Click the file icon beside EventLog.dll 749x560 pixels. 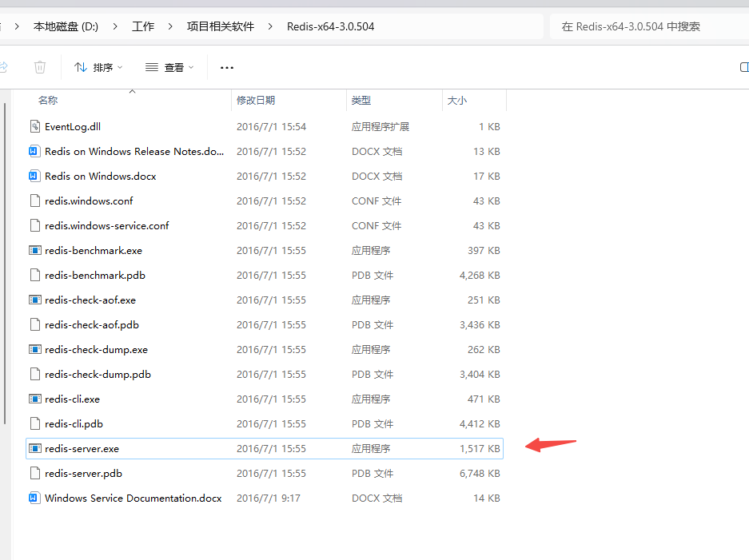click(x=34, y=126)
